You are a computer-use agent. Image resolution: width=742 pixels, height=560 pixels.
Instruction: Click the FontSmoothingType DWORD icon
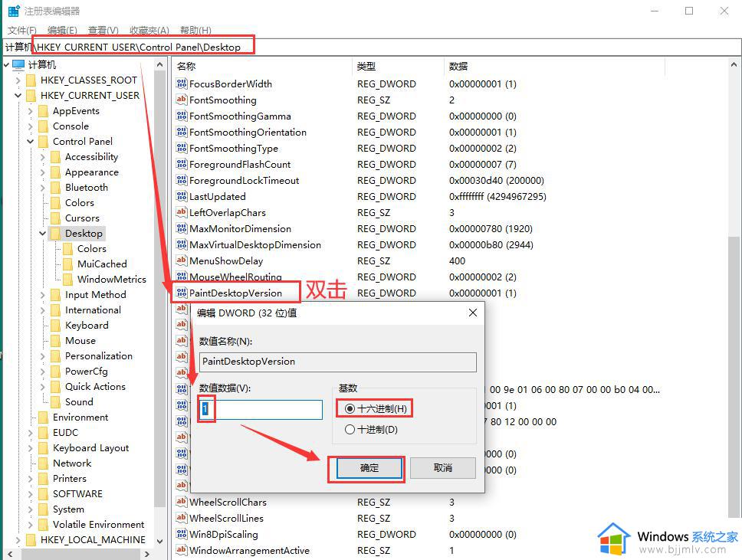point(181,148)
